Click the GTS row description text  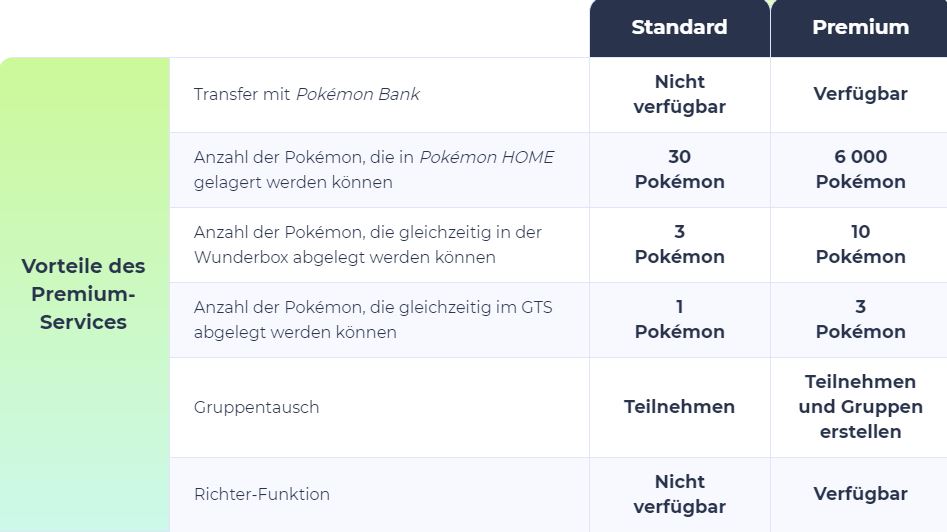[372, 320]
